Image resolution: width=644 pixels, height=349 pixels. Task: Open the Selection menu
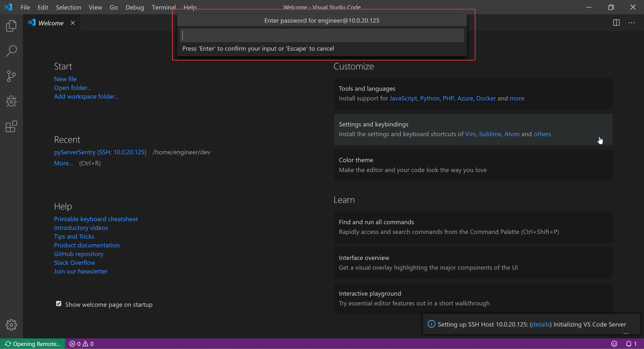(68, 7)
